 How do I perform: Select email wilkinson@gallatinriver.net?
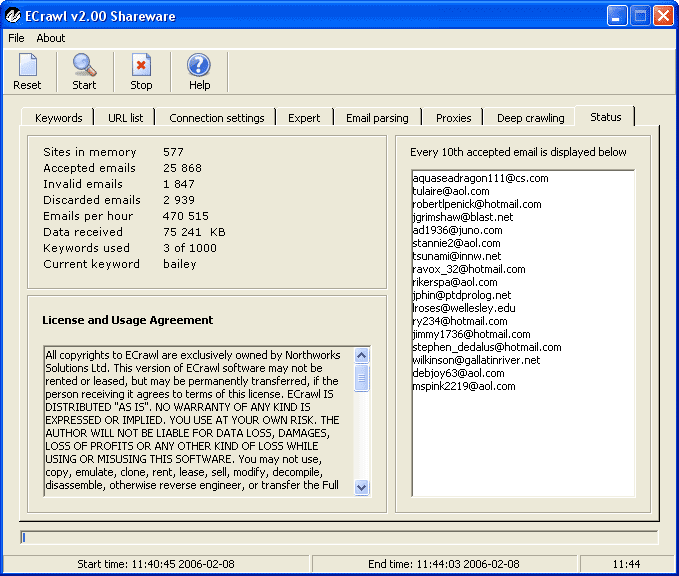click(476, 360)
